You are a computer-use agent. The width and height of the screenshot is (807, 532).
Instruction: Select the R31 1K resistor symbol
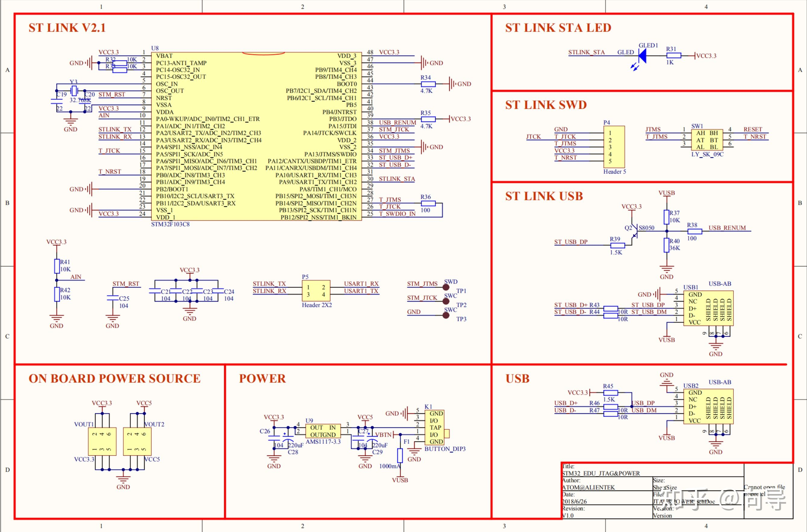674,56
